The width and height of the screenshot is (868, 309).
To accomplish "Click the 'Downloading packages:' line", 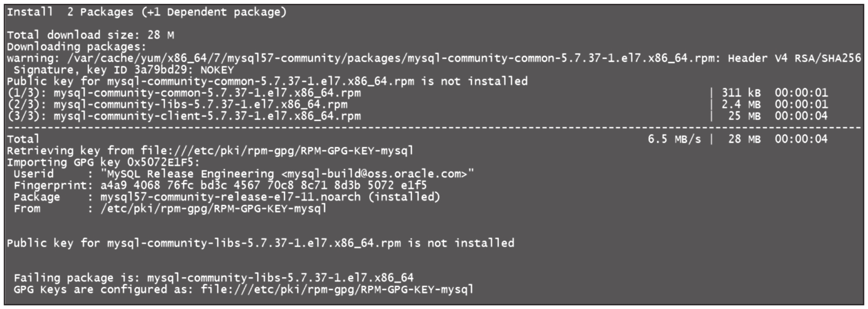I will click(77, 47).
